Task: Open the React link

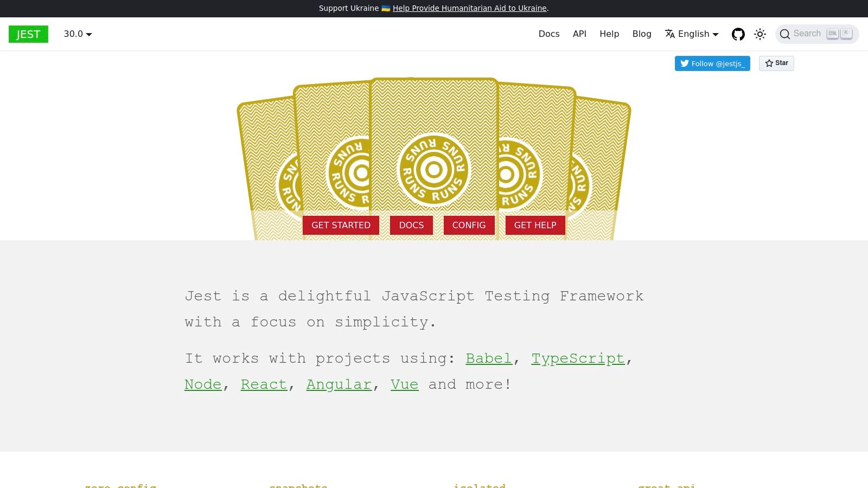Action: pos(264,384)
